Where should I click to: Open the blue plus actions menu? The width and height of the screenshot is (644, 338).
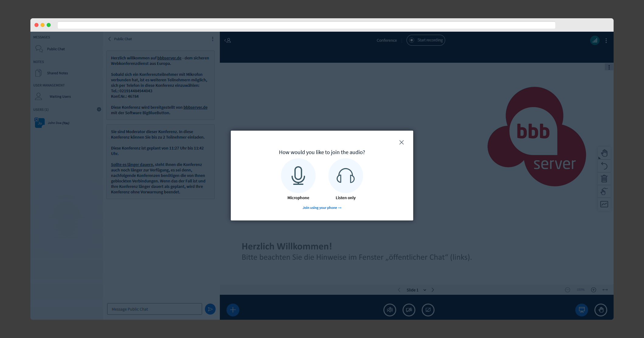(233, 310)
